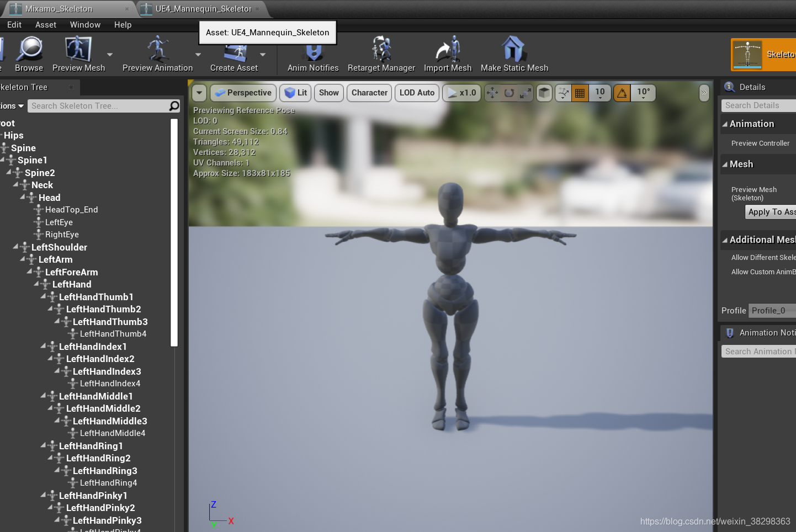
Task: Switch to the UE4_Mannequin_Skeleton tab
Action: pyautogui.click(x=202, y=9)
